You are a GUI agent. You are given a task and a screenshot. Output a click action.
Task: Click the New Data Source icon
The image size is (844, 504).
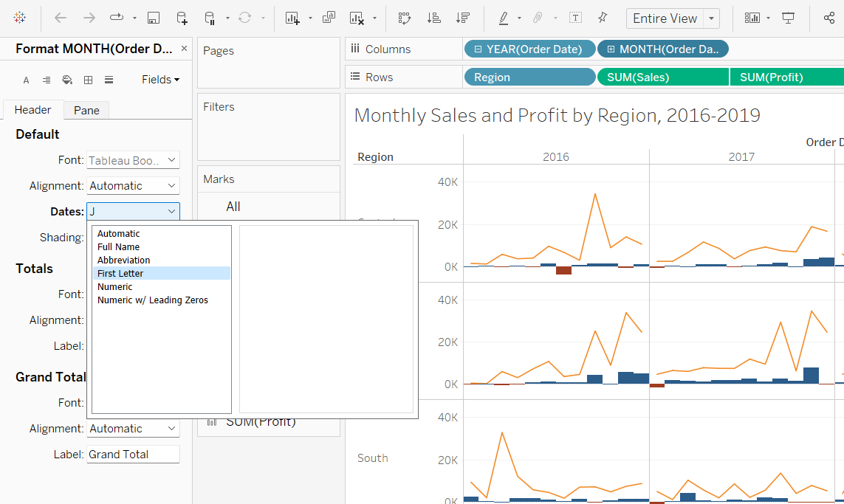click(x=182, y=18)
